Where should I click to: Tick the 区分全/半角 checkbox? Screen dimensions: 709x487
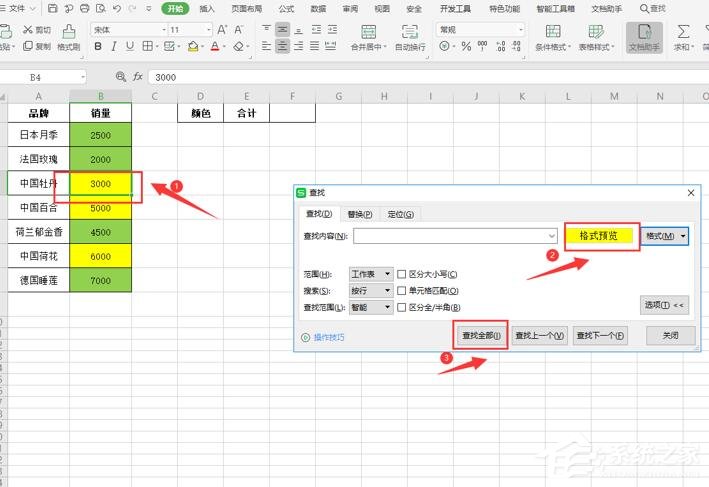(402, 307)
